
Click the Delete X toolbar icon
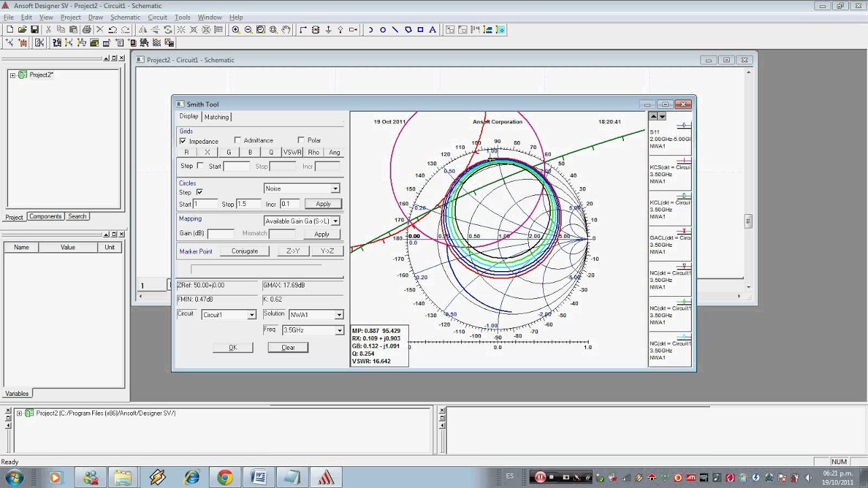click(x=100, y=30)
